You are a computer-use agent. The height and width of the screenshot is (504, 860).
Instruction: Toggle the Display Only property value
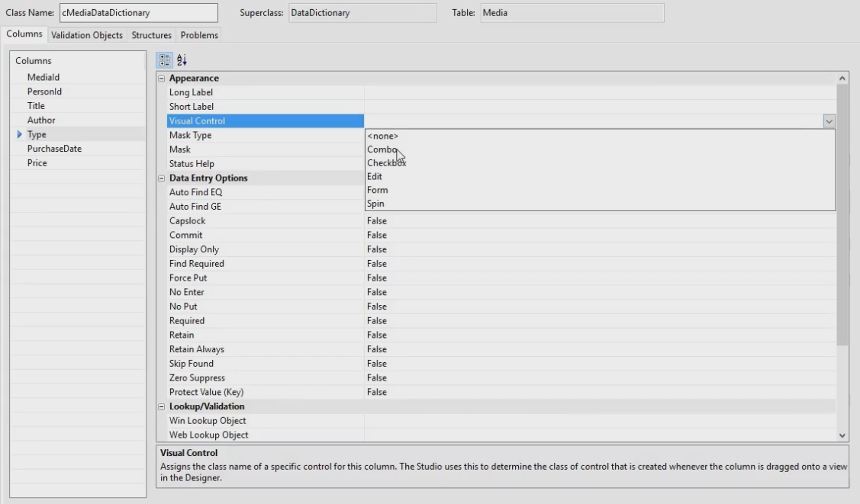(377, 249)
